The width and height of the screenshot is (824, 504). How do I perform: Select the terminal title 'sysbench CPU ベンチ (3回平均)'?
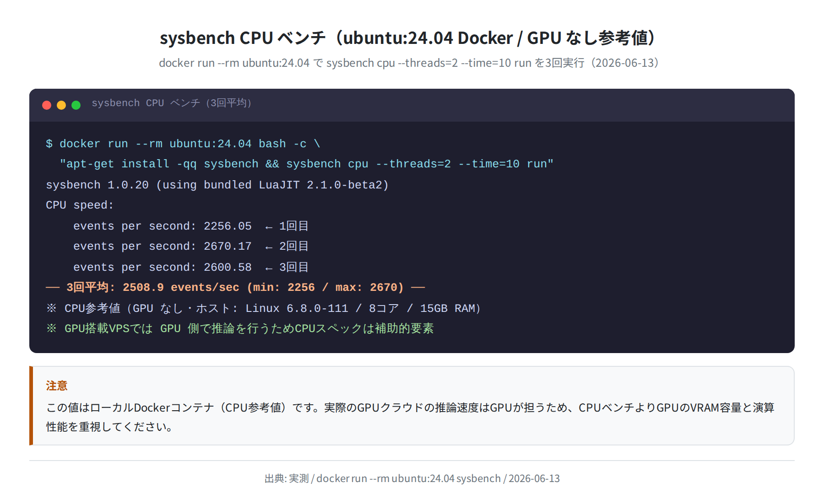tap(172, 103)
